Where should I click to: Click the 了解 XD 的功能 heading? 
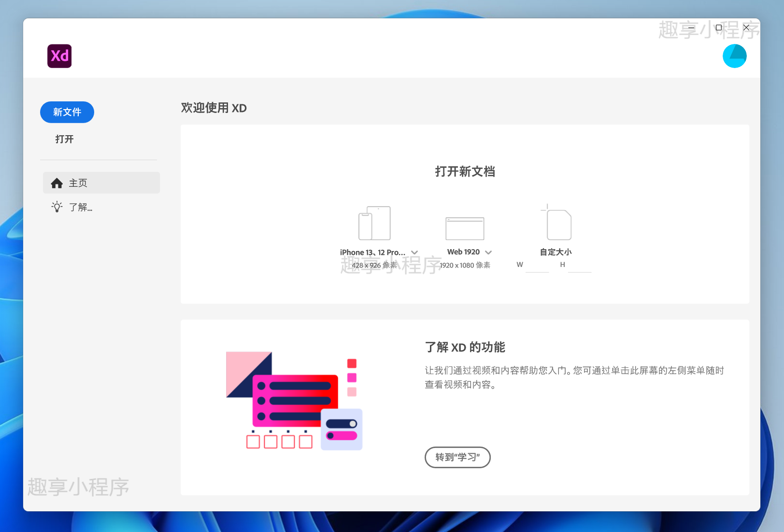tap(465, 347)
